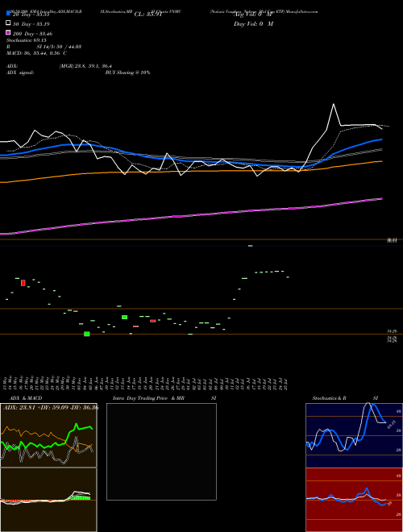Viewport: 403px width, 532px height.
Task: Click the right end of the thick blue average line
Action: 381,139
